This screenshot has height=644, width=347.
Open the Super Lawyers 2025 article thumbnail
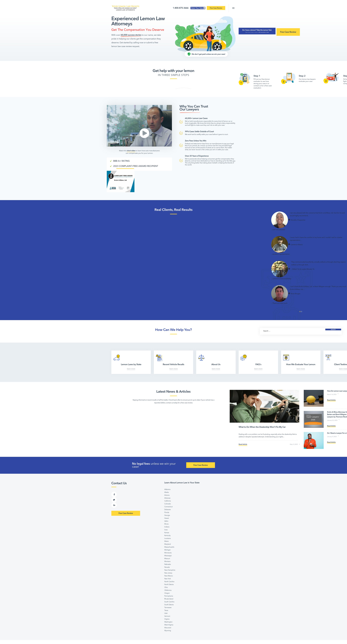click(x=313, y=419)
